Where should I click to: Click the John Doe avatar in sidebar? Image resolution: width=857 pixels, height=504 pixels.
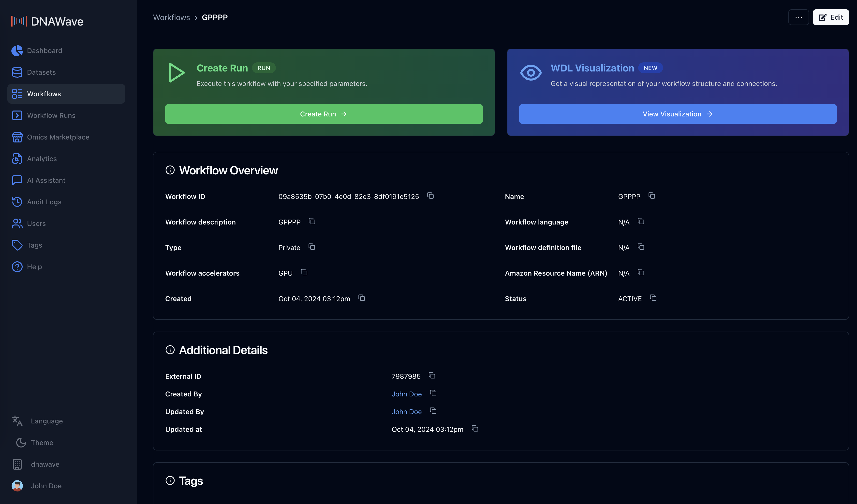(17, 486)
